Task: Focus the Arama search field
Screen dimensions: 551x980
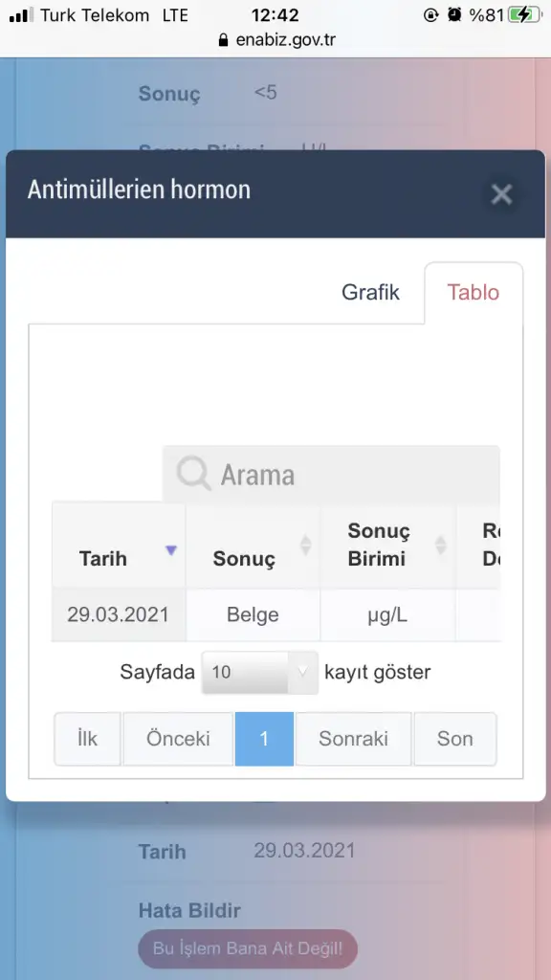Action: 331,474
